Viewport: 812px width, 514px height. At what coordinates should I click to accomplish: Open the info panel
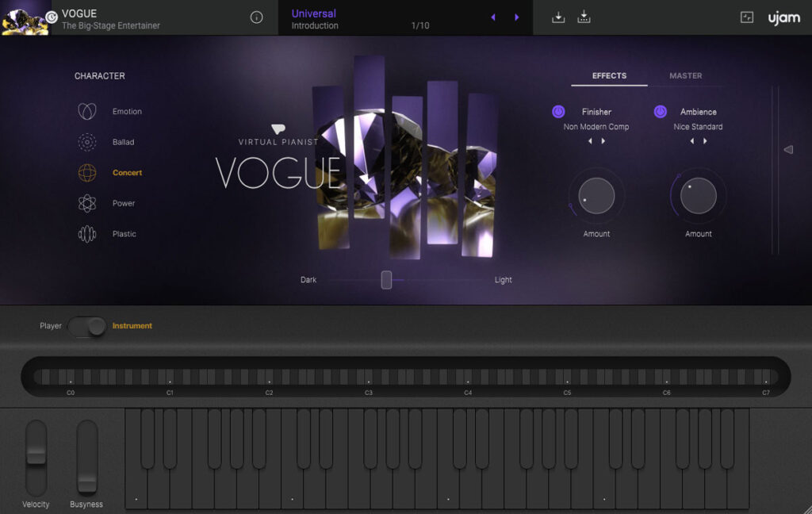[256, 16]
